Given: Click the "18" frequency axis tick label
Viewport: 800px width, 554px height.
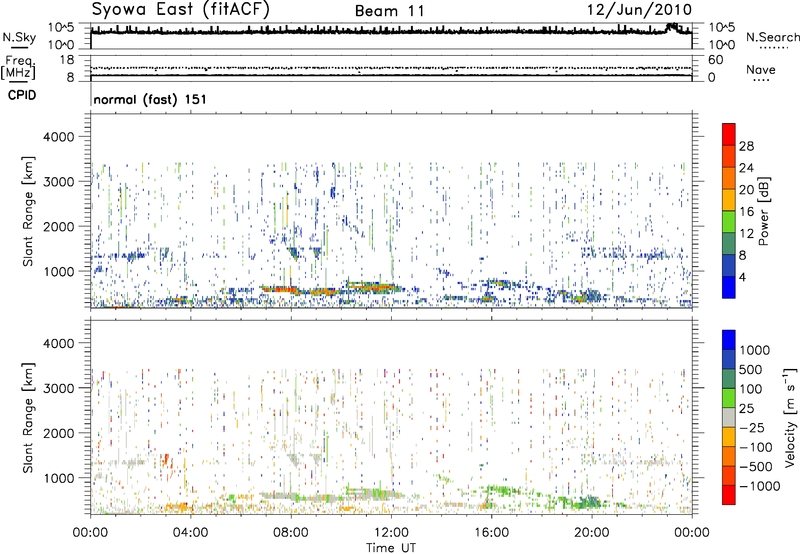Looking at the screenshot, I should pos(66,60).
